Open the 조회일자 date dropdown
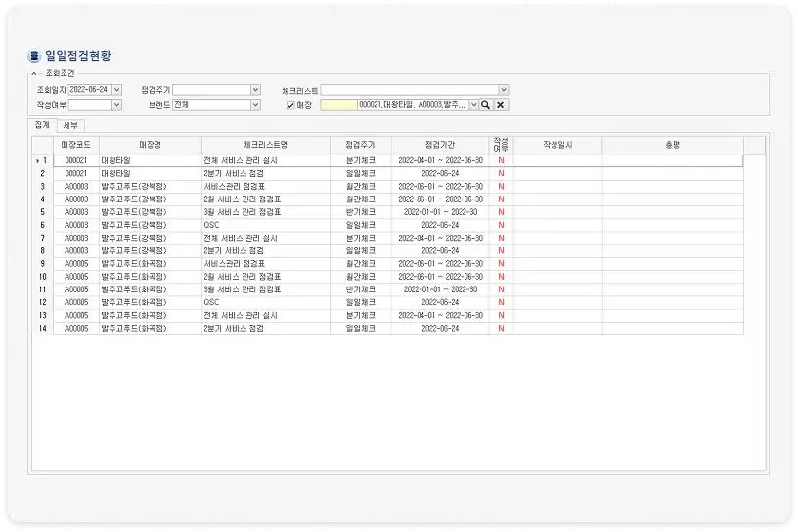This screenshot has width=798, height=532. (116, 90)
